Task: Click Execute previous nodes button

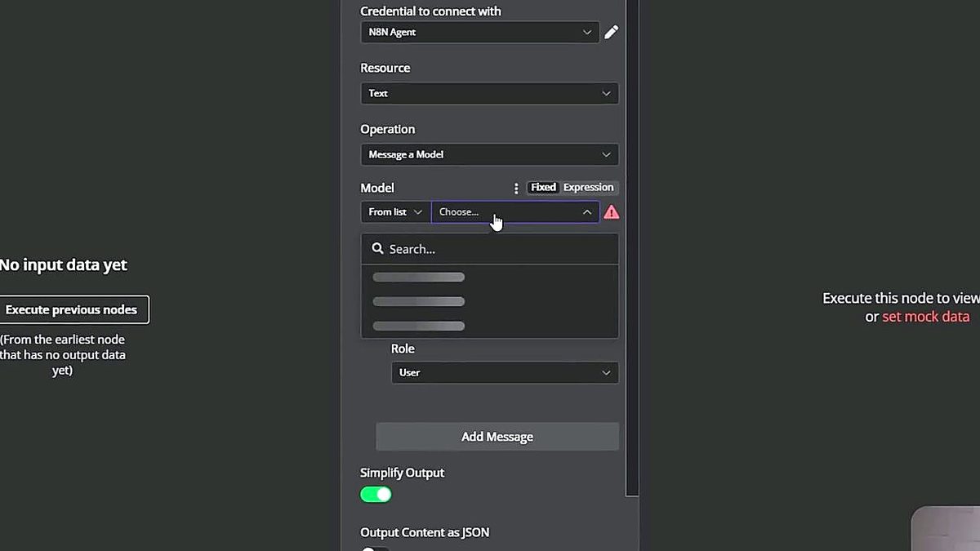Action: click(72, 309)
